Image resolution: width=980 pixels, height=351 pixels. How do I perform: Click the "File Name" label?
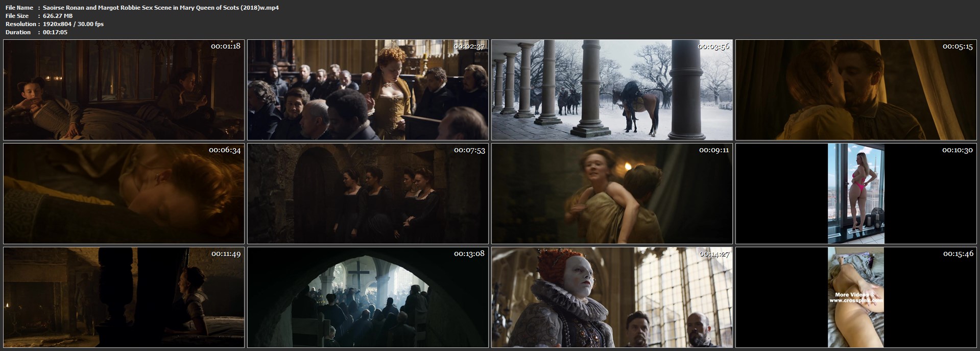pos(19,8)
